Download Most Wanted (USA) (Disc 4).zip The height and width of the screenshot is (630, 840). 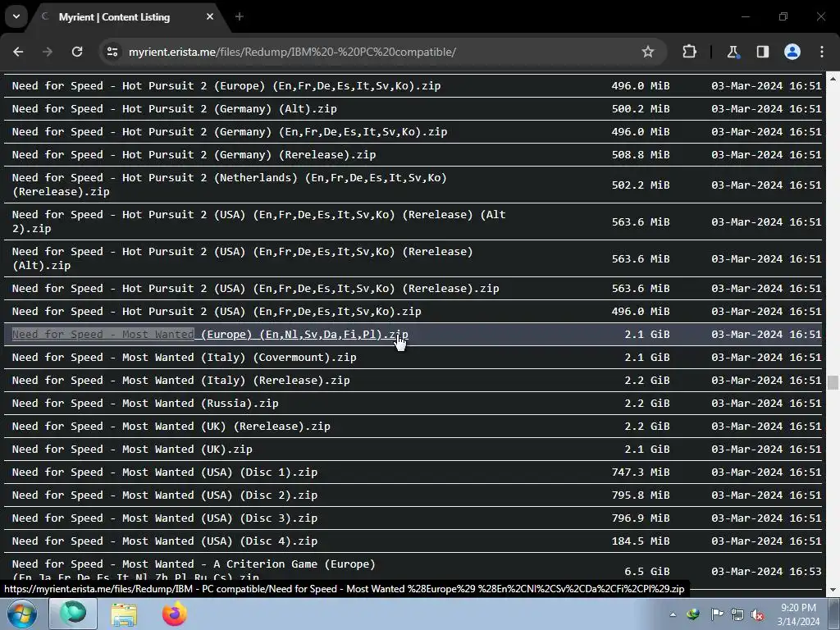(x=164, y=541)
